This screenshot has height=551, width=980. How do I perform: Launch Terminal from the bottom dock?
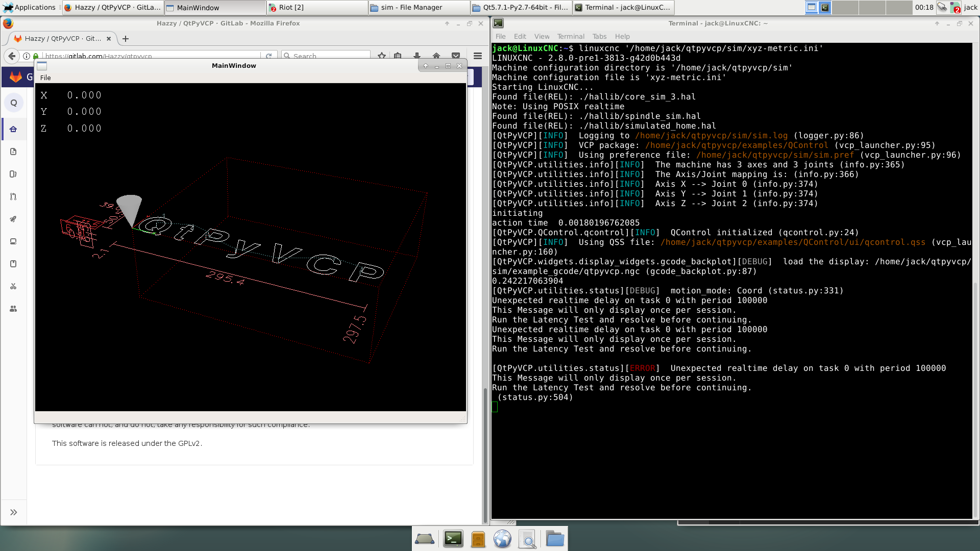pos(453,539)
